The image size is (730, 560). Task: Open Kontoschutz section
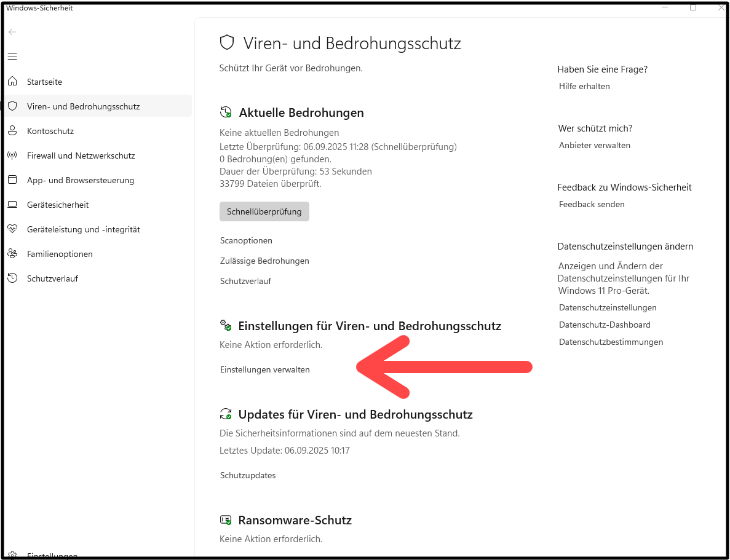98,131
